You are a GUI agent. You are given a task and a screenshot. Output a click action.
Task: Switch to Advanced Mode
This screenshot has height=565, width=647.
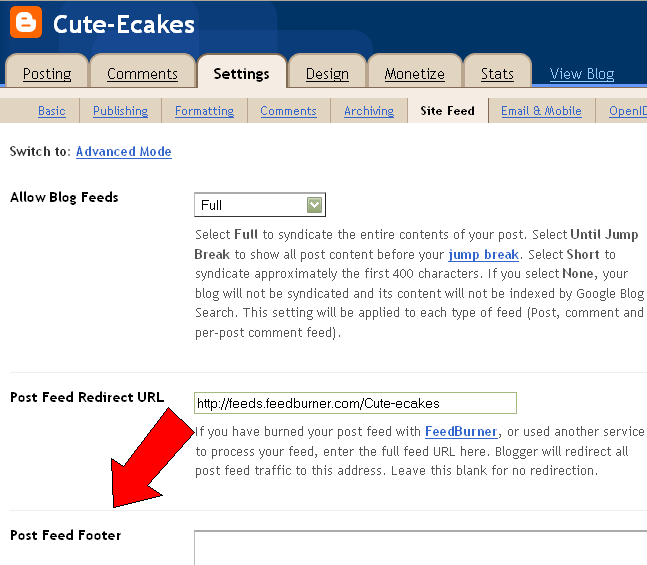124,151
